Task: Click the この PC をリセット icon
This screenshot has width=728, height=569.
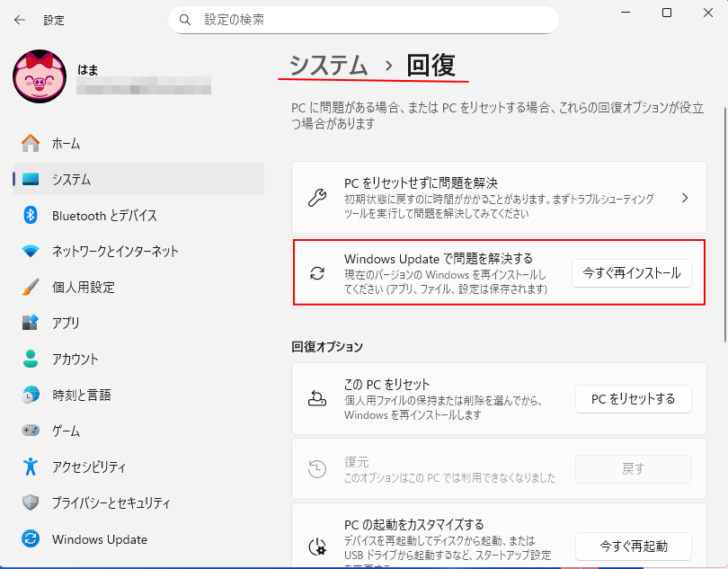Action: pyautogui.click(x=317, y=398)
